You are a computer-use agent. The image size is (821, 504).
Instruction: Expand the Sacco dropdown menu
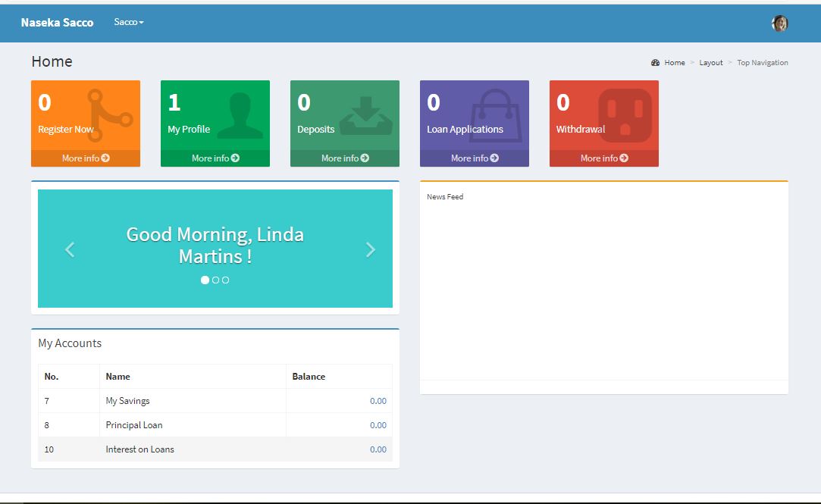pyautogui.click(x=129, y=22)
